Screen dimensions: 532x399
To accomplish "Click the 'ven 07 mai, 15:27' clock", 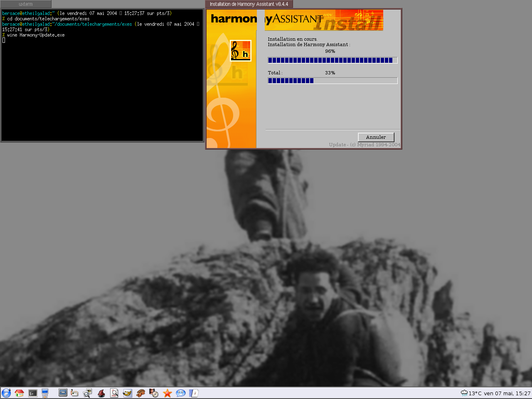I will point(507,393).
